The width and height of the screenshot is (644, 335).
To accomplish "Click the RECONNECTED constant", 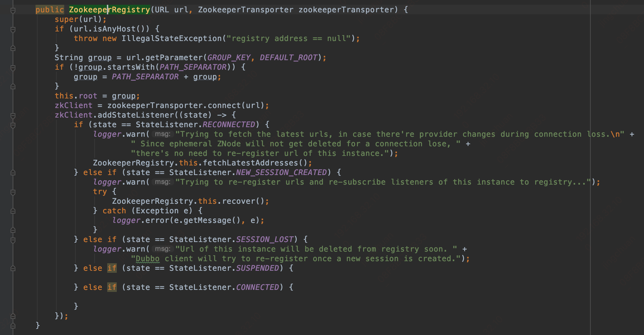I will click(229, 125).
